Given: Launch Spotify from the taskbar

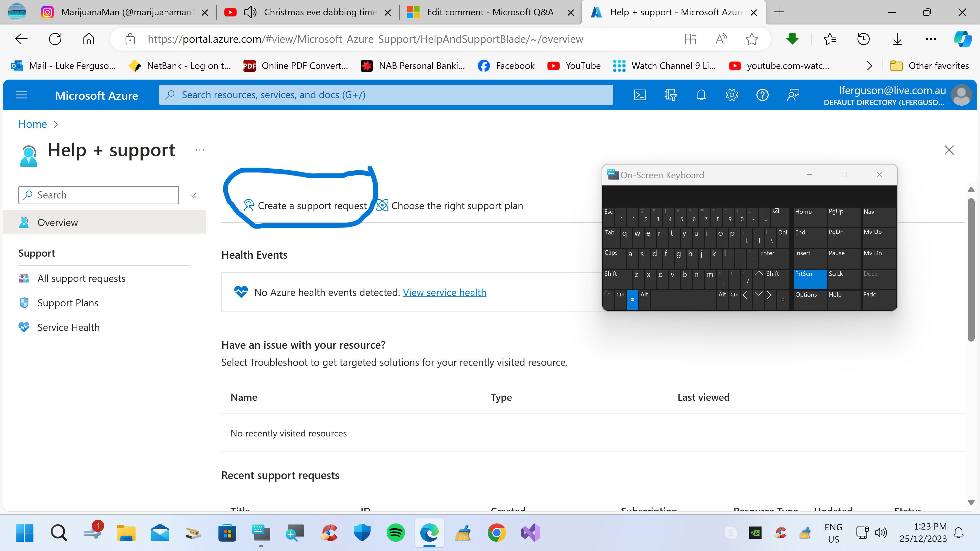Looking at the screenshot, I should (x=396, y=532).
